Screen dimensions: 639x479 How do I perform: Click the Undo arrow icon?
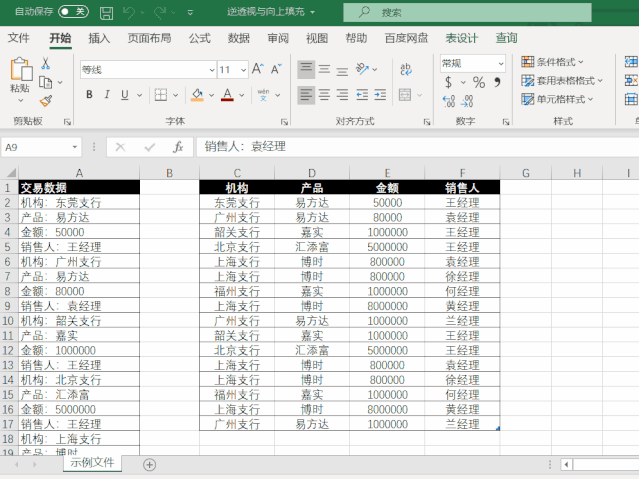click(x=129, y=13)
